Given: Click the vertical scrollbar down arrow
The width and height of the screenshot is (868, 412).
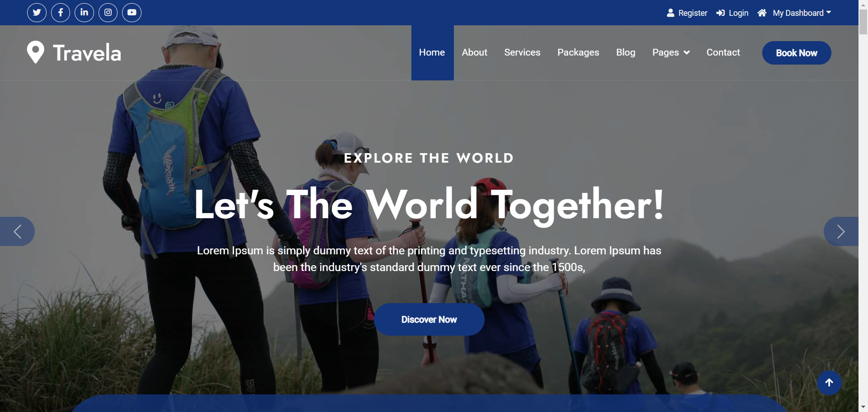Looking at the screenshot, I should coord(863,407).
